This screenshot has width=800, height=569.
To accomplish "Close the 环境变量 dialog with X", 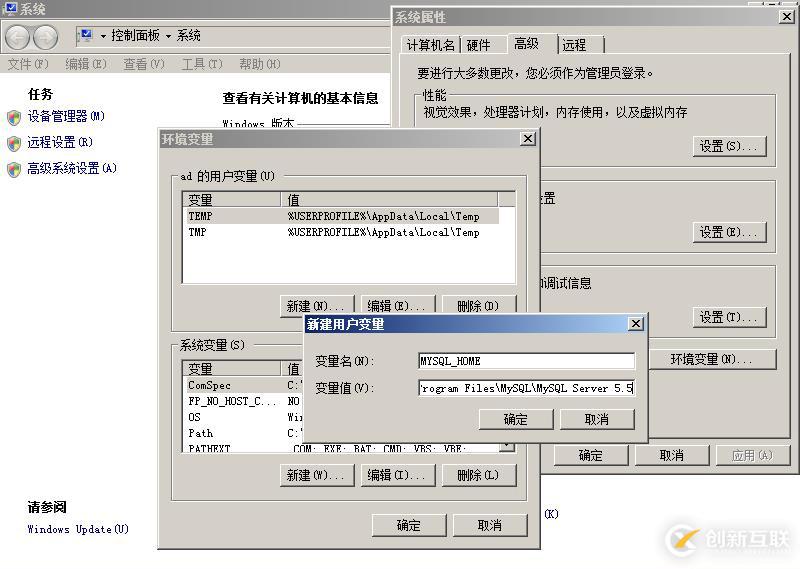I will click(527, 139).
